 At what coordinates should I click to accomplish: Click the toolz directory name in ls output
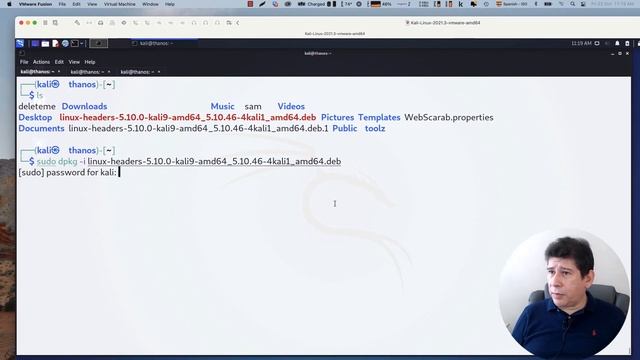click(375, 128)
